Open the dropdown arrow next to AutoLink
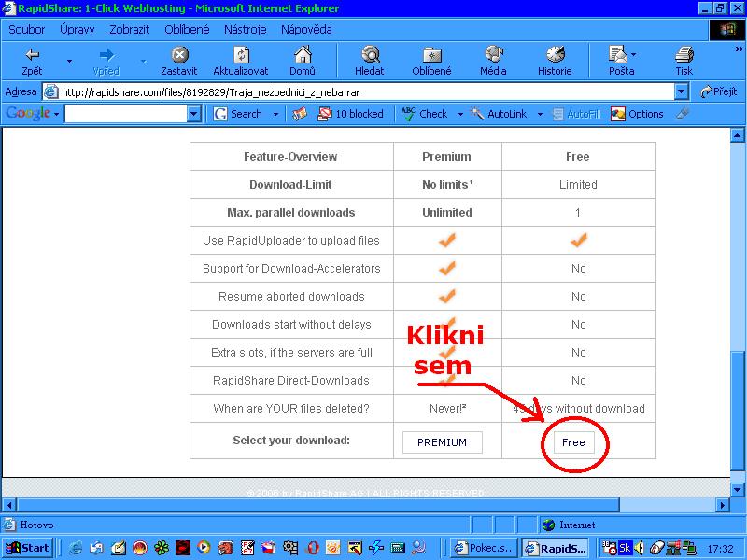 [x=540, y=114]
